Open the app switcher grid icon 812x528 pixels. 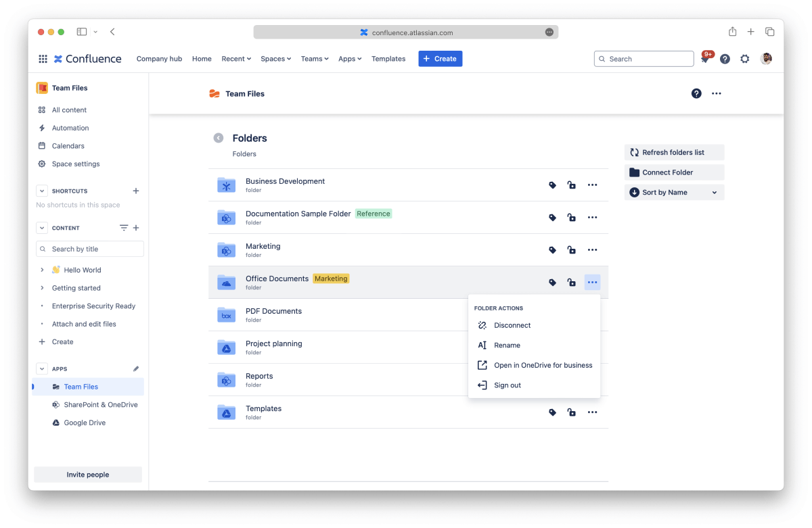tap(43, 59)
